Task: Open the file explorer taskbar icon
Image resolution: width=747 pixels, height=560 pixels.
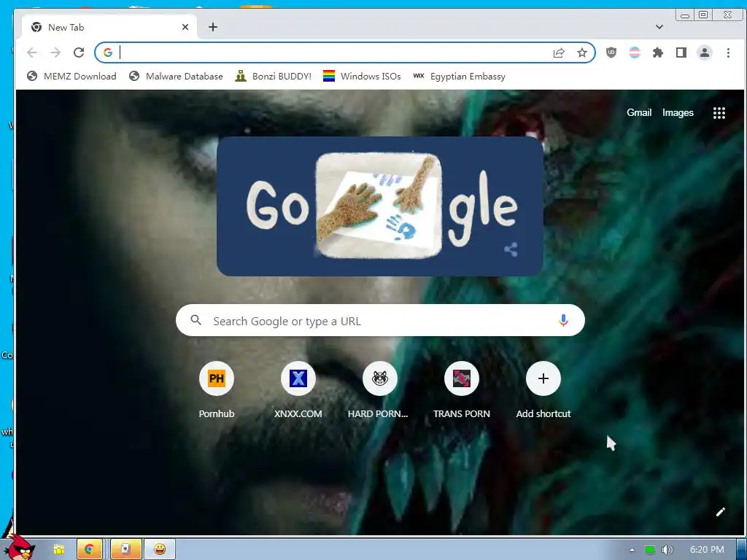Action: [58, 550]
